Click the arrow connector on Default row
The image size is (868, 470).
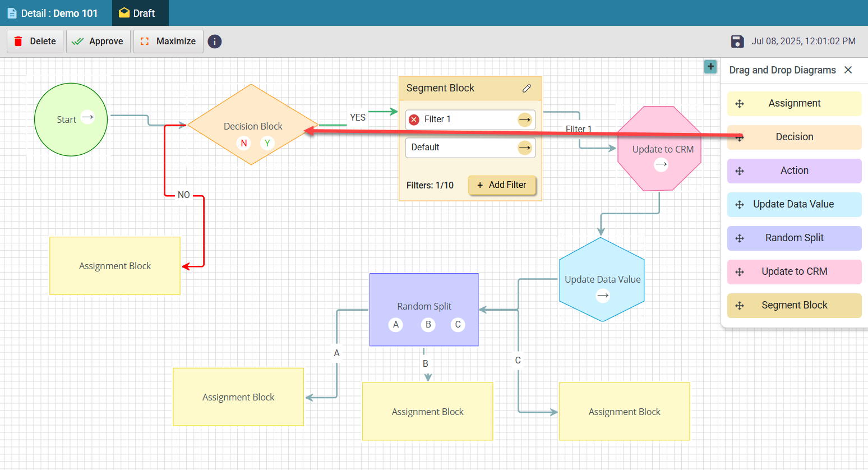click(524, 148)
